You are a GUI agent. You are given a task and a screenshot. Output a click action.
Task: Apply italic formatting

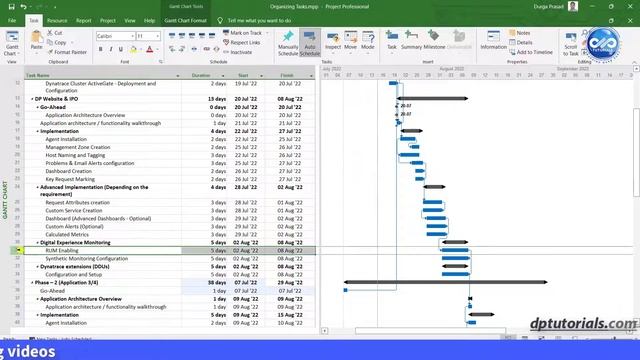coord(111,49)
